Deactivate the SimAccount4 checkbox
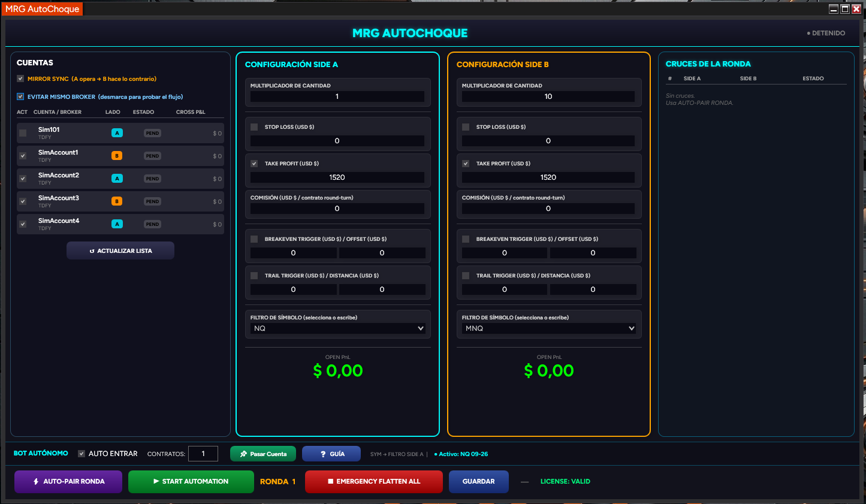Viewport: 866px width, 504px height. coord(23,224)
